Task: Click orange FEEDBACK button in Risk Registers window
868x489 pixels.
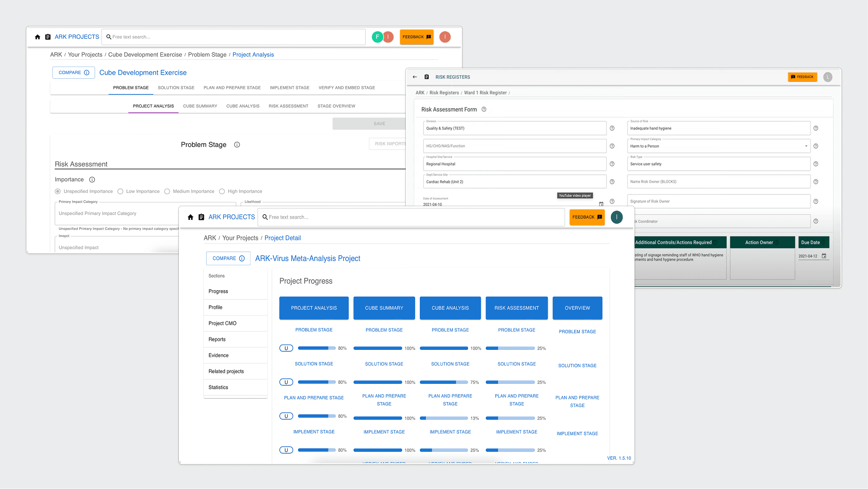Action: [802, 77]
